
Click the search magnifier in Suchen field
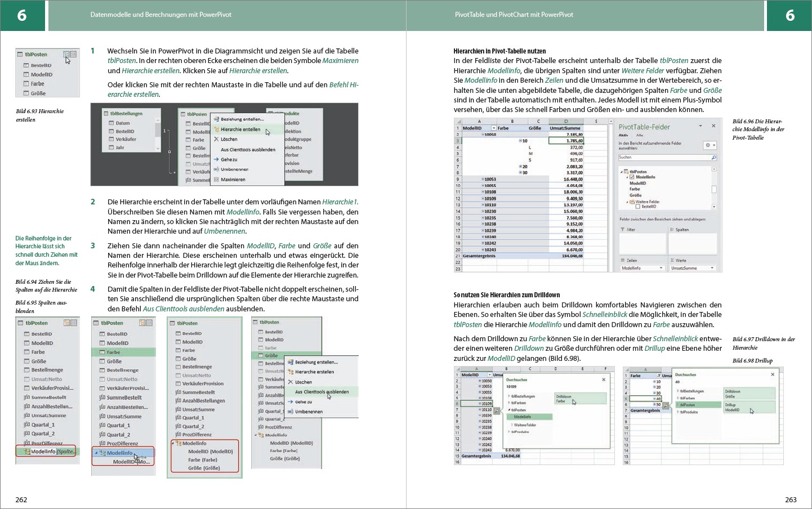point(713,158)
